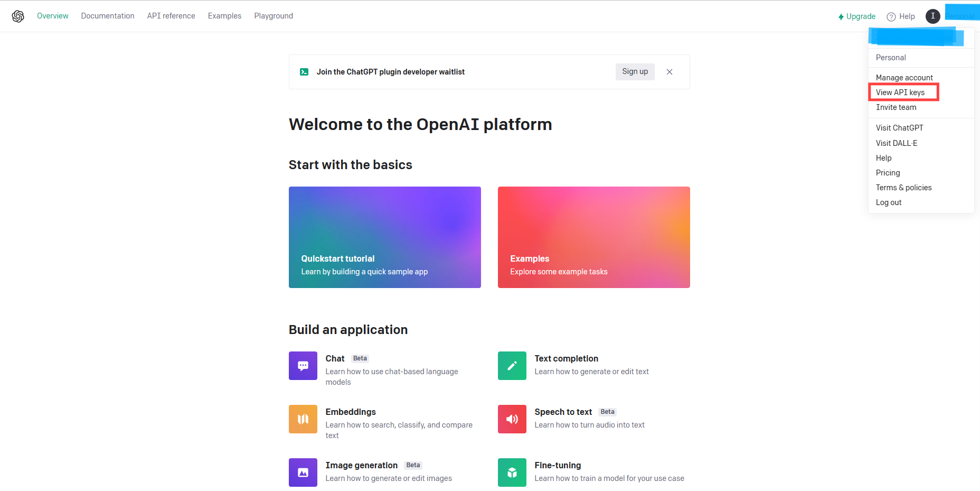Screen dimensions: 980x491
Task: Select Personal organization in account menu
Action: 891,58
